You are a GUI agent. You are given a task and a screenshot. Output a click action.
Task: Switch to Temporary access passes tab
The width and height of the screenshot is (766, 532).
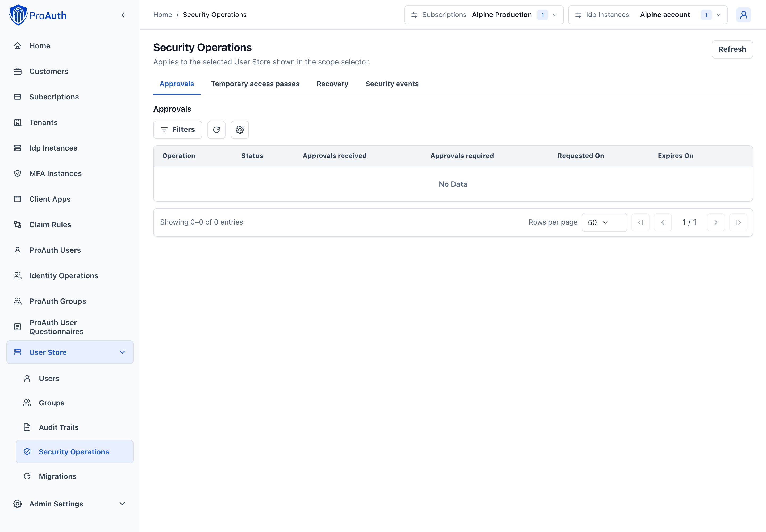click(x=255, y=84)
